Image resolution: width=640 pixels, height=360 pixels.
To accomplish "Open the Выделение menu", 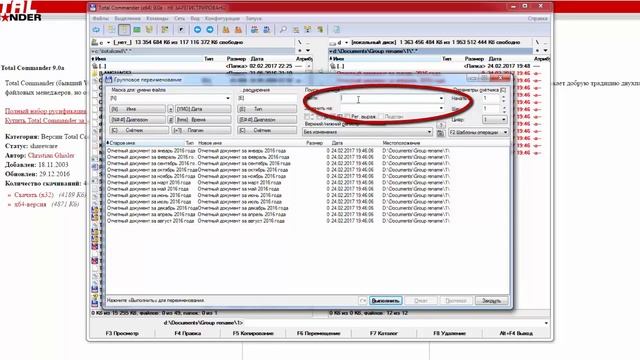I will (x=127, y=18).
